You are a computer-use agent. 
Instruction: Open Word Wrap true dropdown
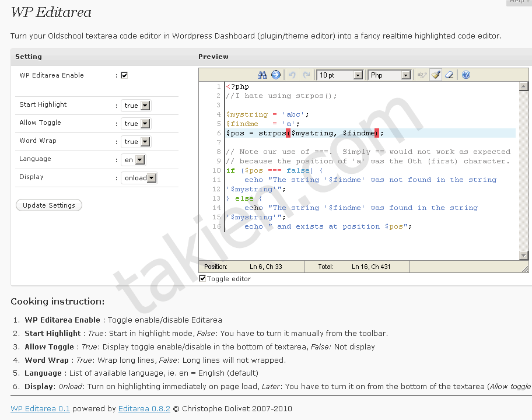click(136, 142)
